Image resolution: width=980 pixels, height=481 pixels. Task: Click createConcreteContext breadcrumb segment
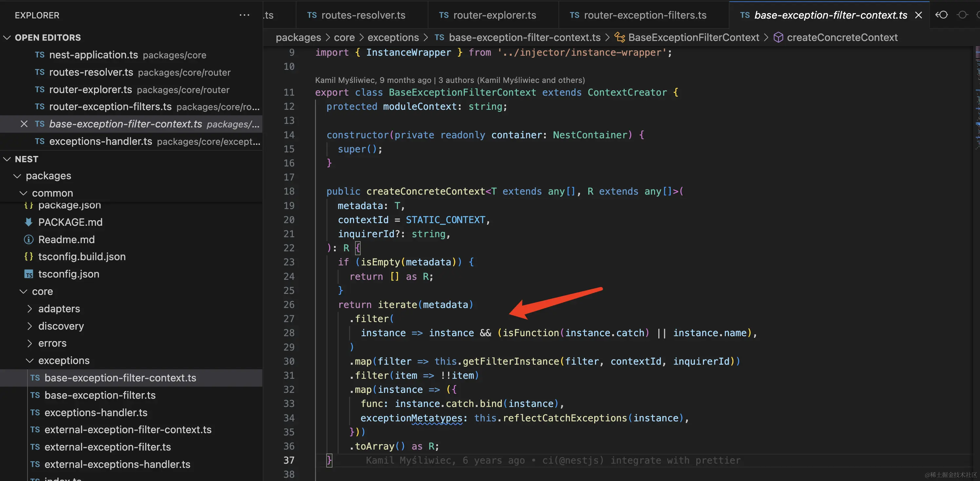pyautogui.click(x=842, y=37)
